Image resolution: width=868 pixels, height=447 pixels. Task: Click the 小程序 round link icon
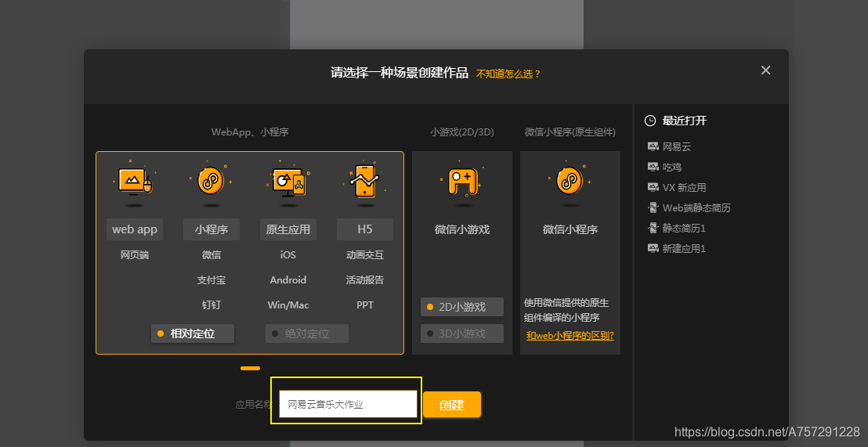(211, 180)
